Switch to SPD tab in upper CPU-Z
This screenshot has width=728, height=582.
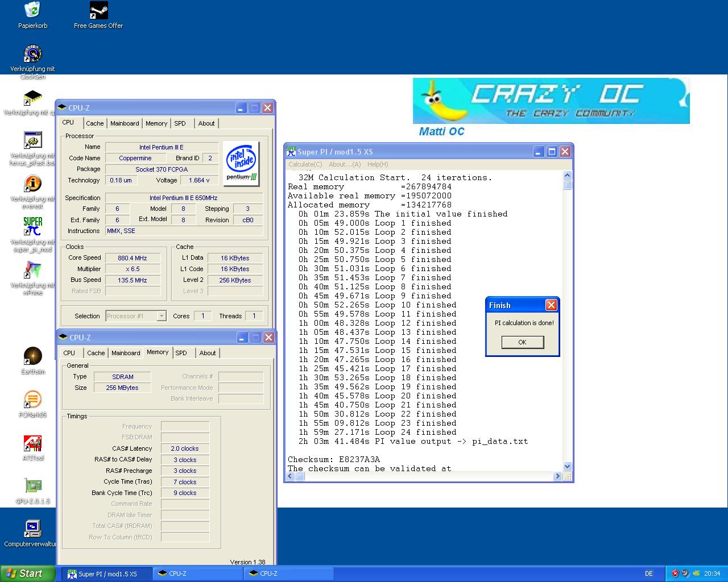(x=180, y=123)
